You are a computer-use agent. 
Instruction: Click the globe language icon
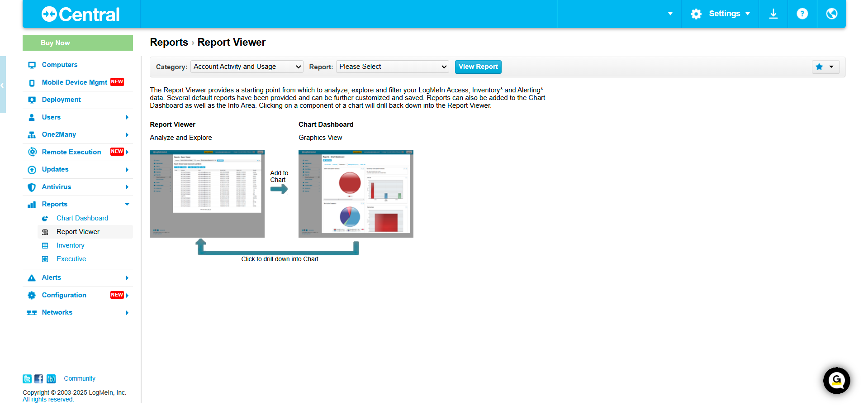831,14
